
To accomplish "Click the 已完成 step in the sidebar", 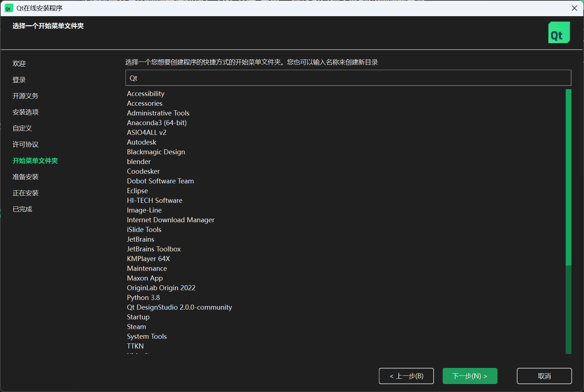I will click(x=22, y=209).
